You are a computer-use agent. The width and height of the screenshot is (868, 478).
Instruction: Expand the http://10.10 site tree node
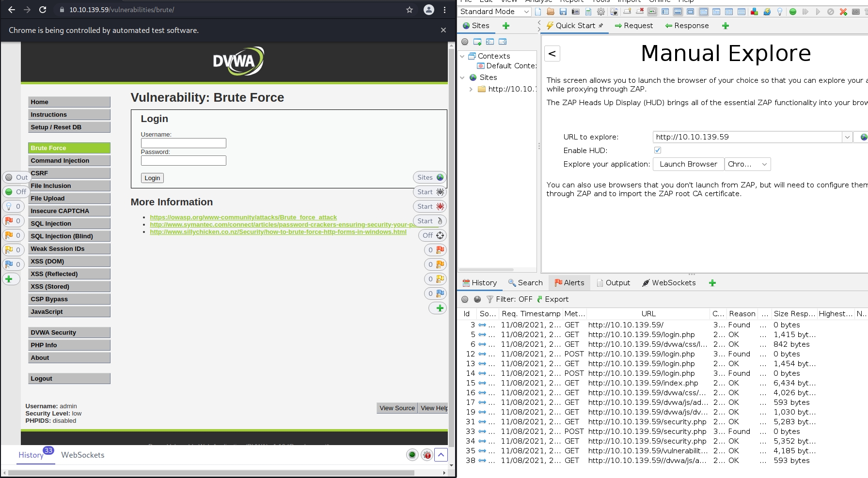coord(471,89)
